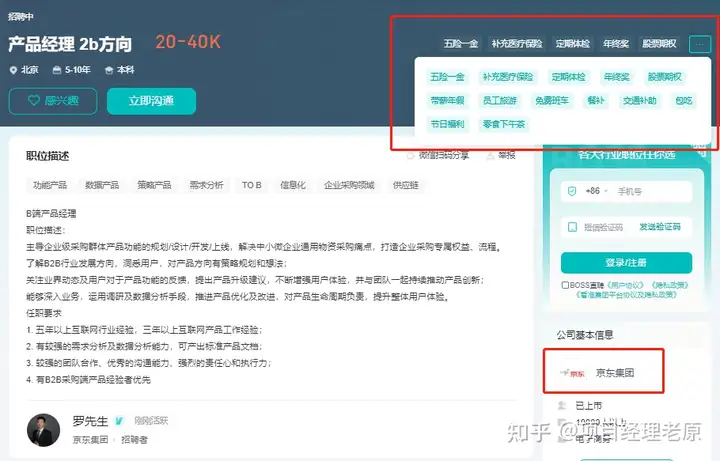Image resolution: width=720 pixels, height=461 pixels.
Task: Click the 已上市 company status text
Action: [589, 405]
